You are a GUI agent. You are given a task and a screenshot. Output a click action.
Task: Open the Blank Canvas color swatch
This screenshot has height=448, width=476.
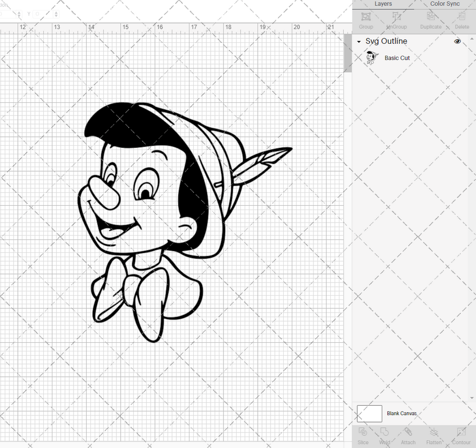(369, 413)
